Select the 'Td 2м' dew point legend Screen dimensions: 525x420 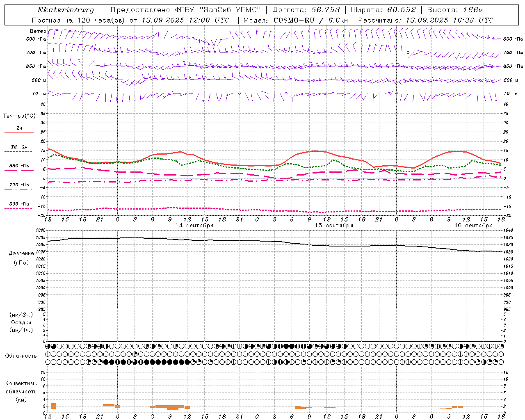pyautogui.click(x=19, y=147)
